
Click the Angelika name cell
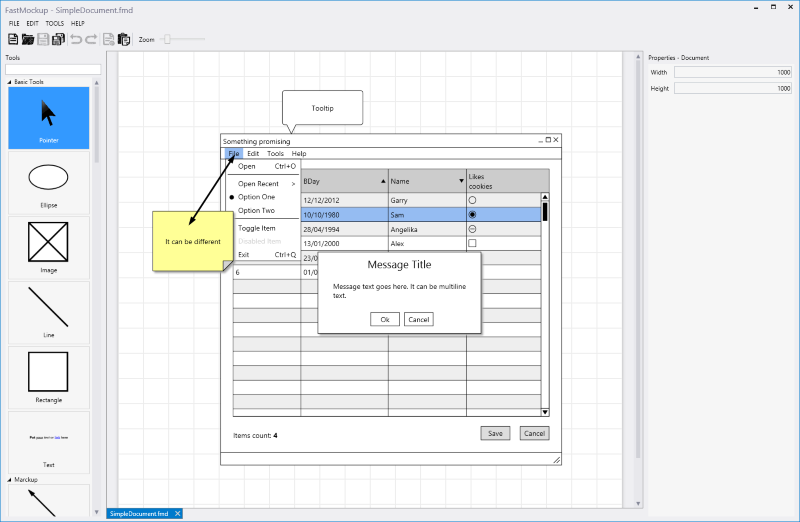click(x=427, y=229)
